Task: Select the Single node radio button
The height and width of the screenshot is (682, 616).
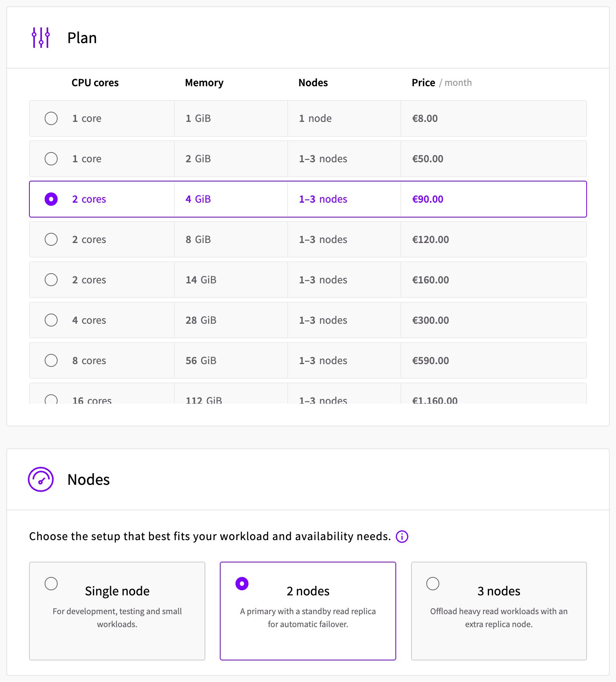Action: 51,584
